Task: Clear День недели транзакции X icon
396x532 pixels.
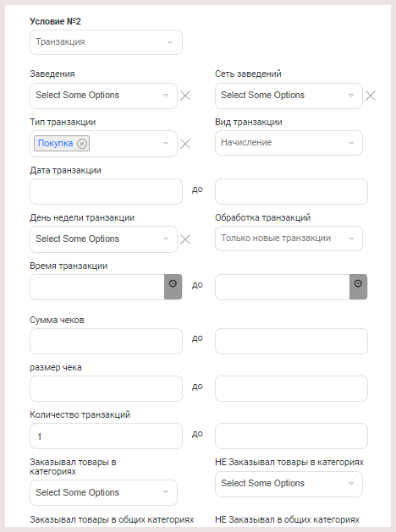Action: click(x=185, y=239)
